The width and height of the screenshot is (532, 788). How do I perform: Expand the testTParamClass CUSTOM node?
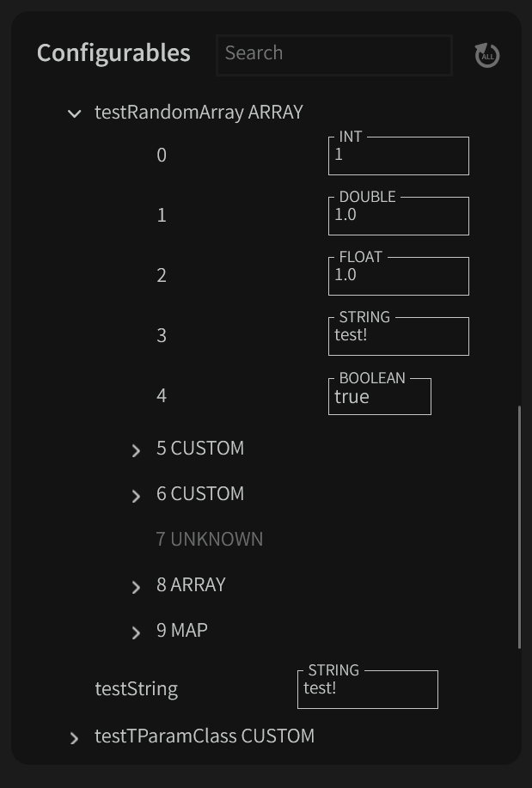tap(75, 738)
